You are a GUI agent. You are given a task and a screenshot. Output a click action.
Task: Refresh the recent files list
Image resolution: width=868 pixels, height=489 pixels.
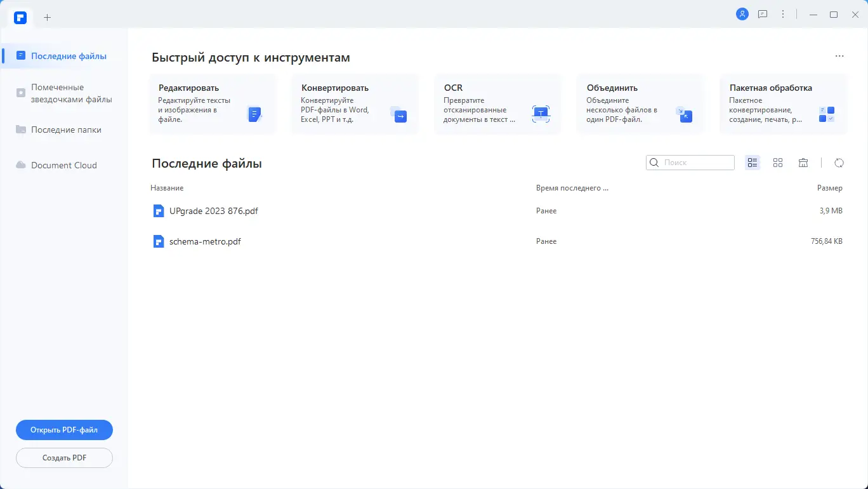coord(839,163)
